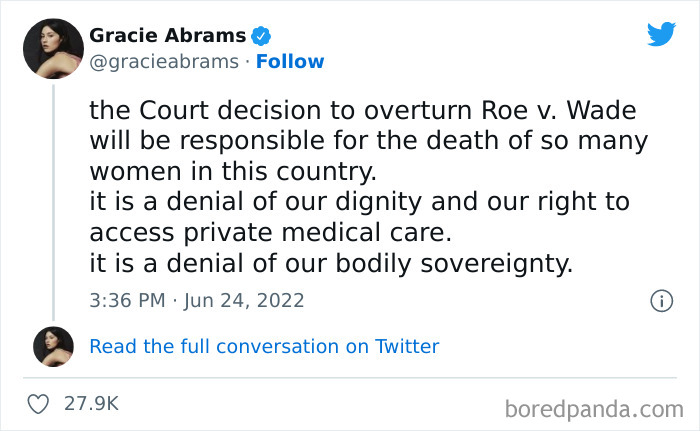
Task: Click the vertical thread line below the avatar
Action: 53,198
